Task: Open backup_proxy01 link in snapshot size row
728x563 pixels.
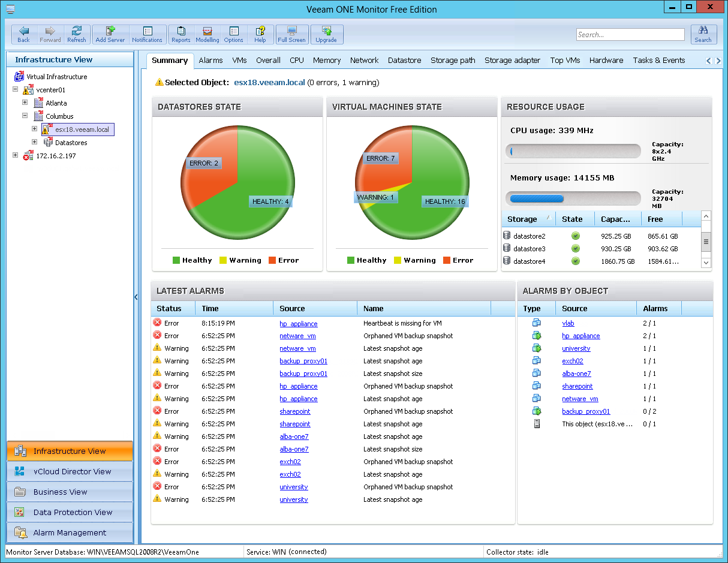Action: click(303, 374)
